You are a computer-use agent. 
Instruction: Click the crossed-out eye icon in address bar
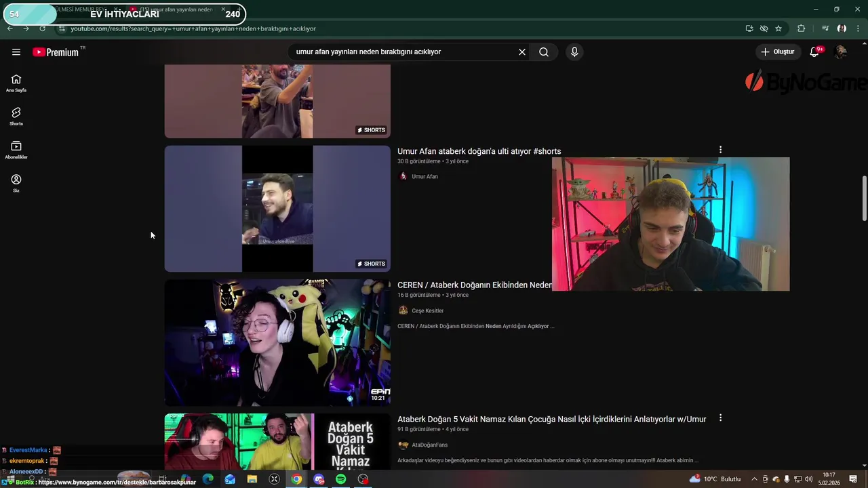point(764,28)
